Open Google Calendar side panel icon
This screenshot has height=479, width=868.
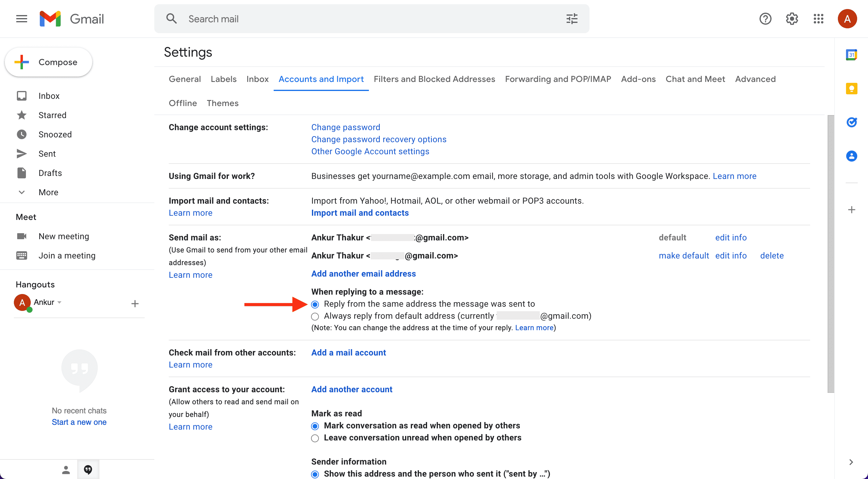[851, 55]
